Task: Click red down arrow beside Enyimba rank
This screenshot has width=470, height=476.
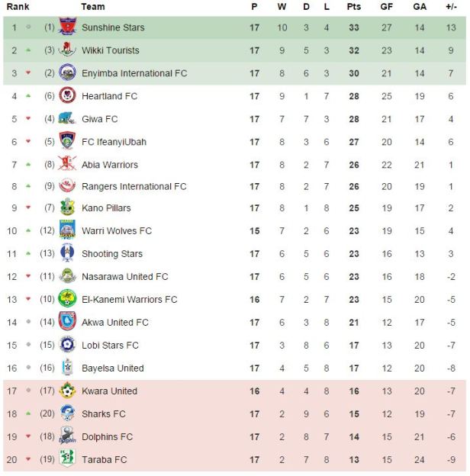Action: (28, 74)
